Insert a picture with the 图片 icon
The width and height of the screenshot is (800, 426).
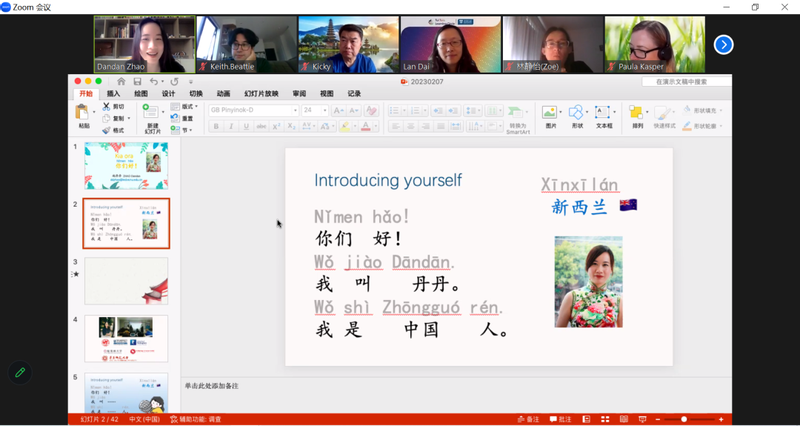click(550, 114)
